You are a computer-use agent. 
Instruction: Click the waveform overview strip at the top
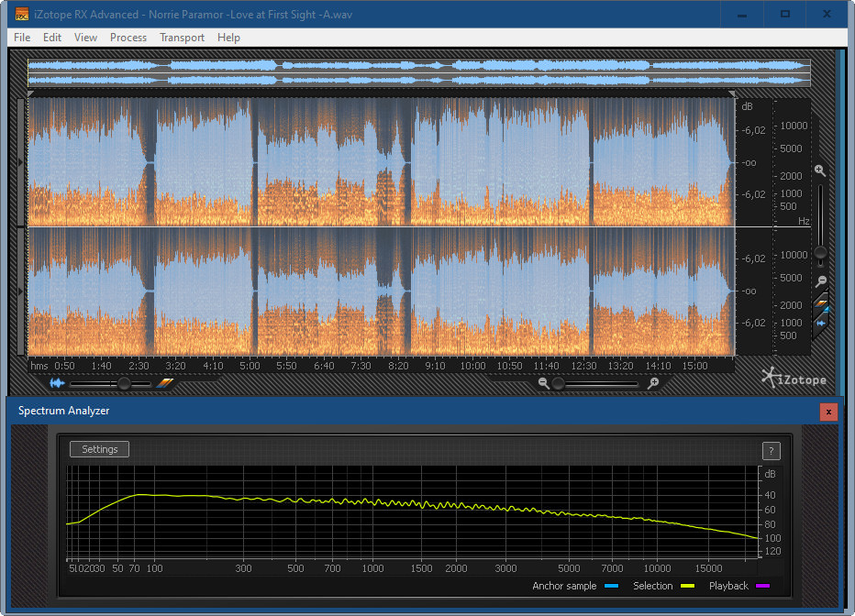pyautogui.click(x=418, y=73)
